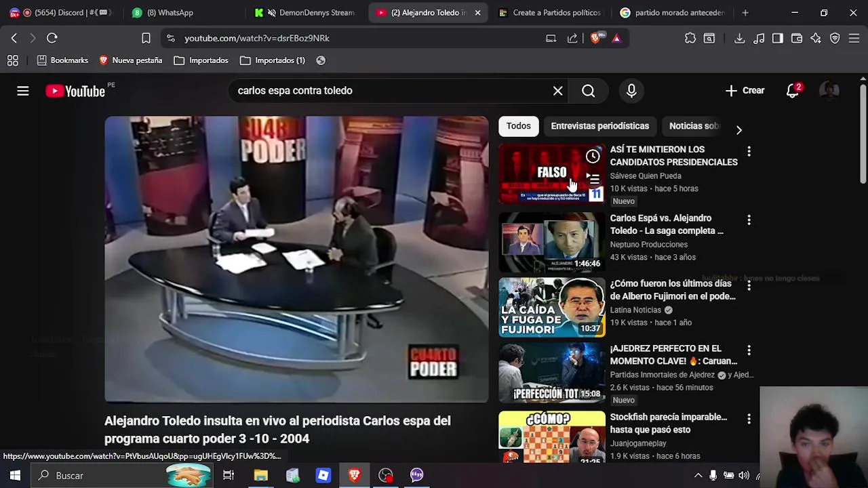Open the Importados bookmarks folder

point(201,60)
